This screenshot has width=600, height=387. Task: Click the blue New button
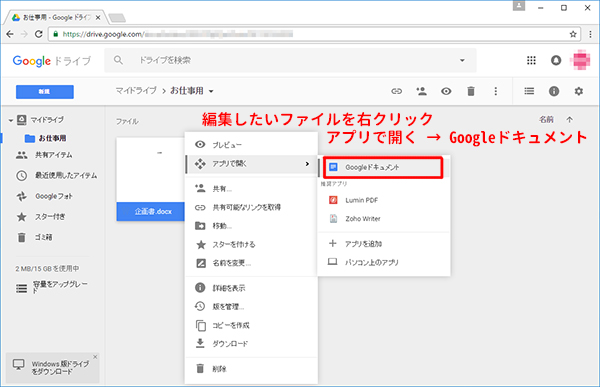(45, 92)
